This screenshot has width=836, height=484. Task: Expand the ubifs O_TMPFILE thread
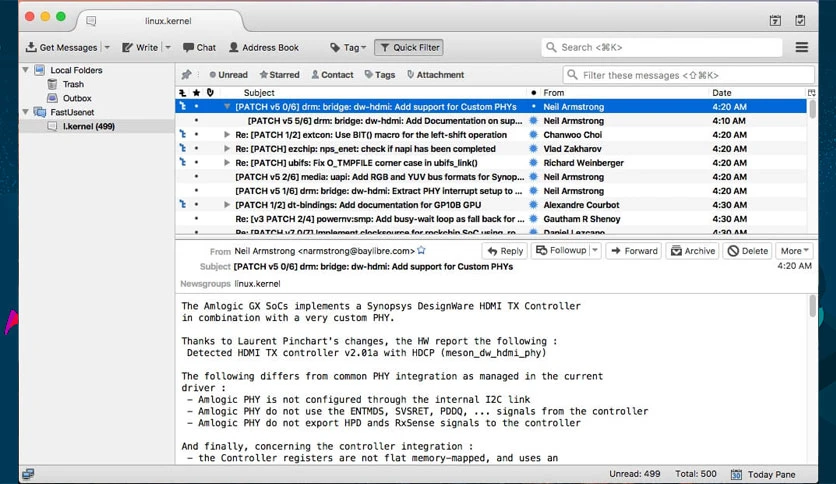pyautogui.click(x=227, y=163)
